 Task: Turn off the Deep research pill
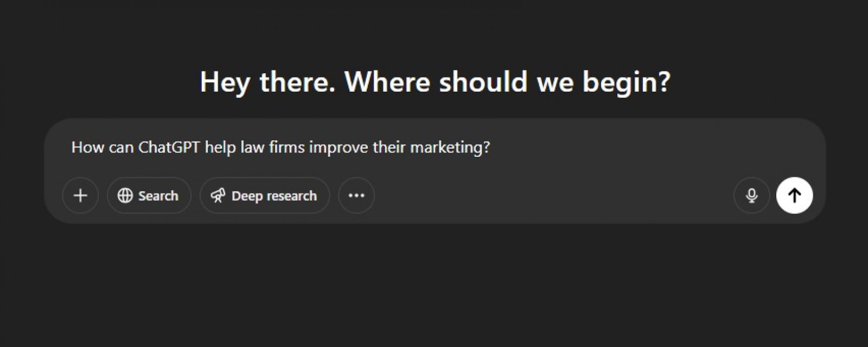tap(264, 196)
